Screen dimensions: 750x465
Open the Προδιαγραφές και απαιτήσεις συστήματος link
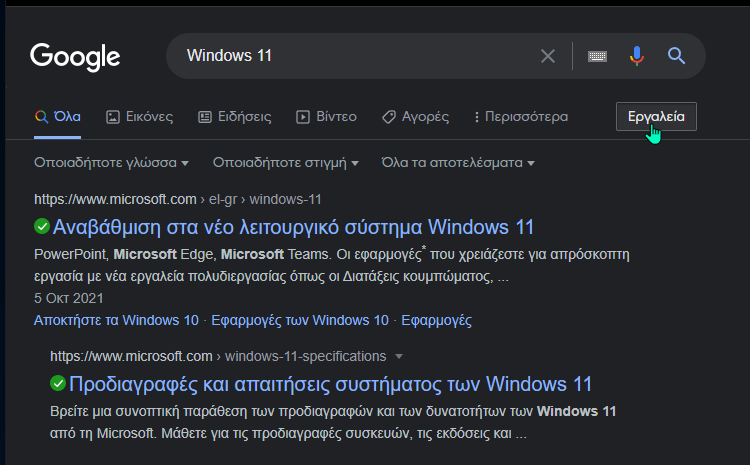(331, 384)
